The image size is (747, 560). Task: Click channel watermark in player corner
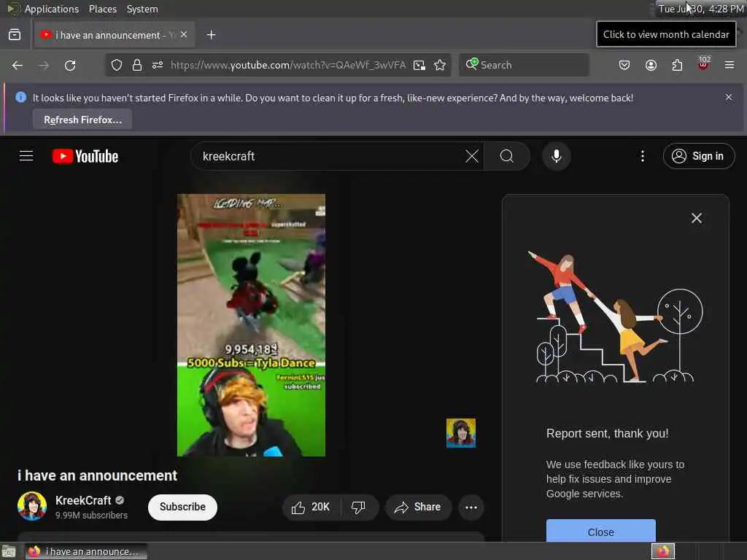point(461,433)
